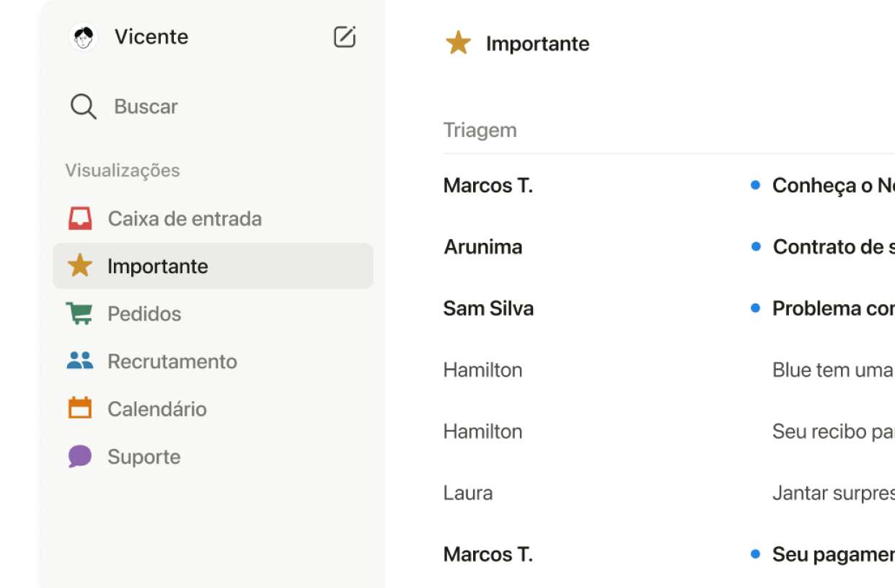Viewport: 895px width, 588px height.
Task: Click the orange calendar icon
Action: [79, 409]
